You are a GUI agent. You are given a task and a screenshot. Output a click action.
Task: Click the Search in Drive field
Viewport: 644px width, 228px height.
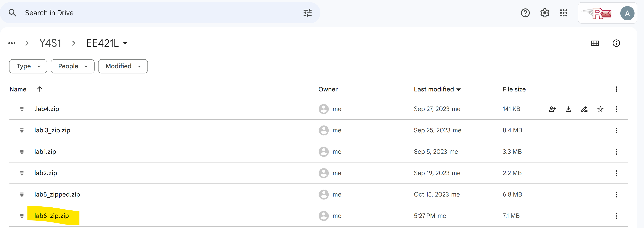point(160,13)
